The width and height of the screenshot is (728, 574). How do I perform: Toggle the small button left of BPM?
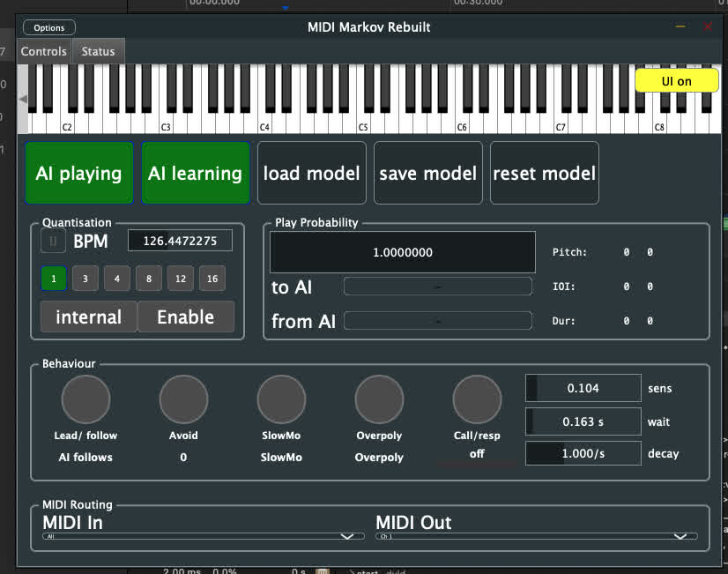pyautogui.click(x=53, y=241)
